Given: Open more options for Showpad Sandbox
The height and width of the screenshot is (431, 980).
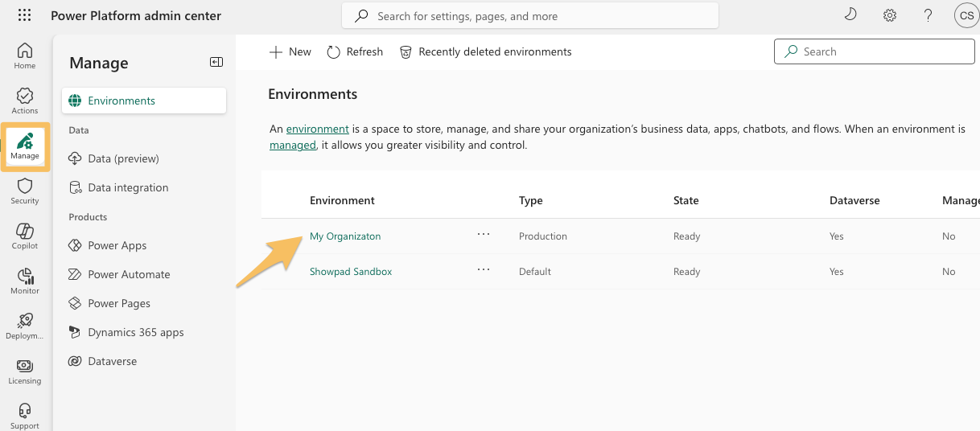Looking at the screenshot, I should 483,270.
